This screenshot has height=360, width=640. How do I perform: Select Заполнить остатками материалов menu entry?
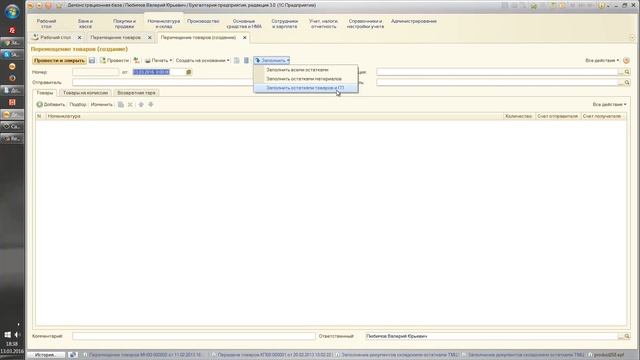305,79
